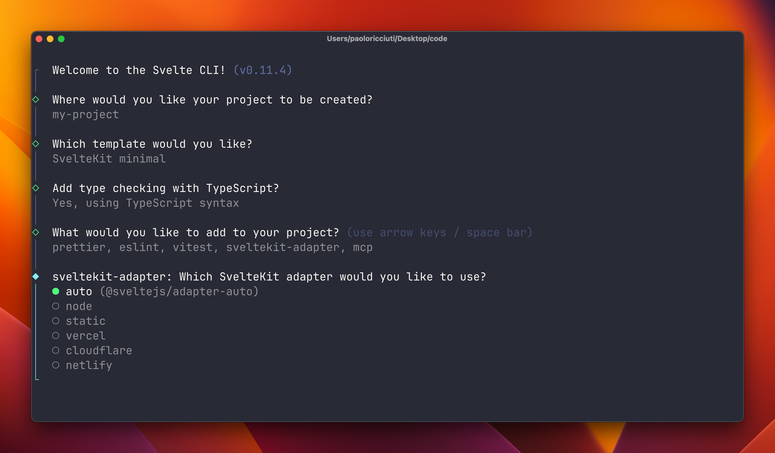Choose the cloudflare adapter radio option

[56, 351]
